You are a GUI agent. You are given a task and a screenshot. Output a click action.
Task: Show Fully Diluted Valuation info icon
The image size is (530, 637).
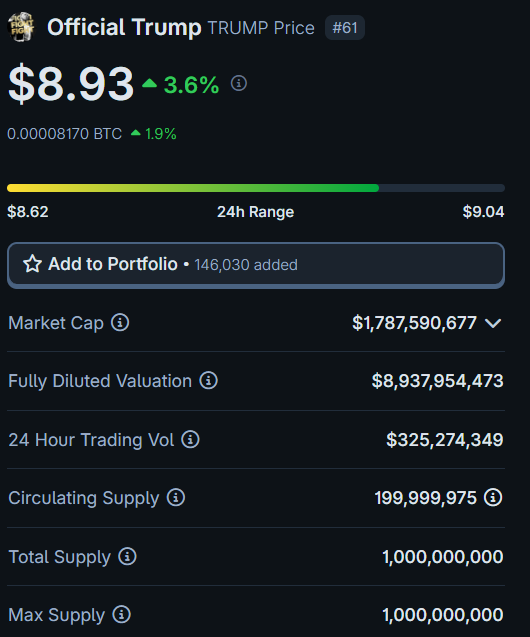click(209, 381)
